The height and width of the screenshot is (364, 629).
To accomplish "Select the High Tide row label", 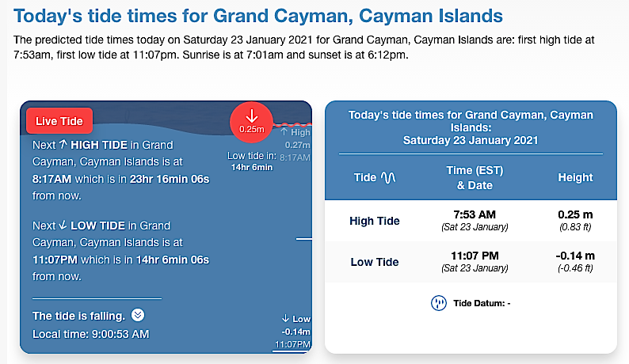I will [374, 221].
